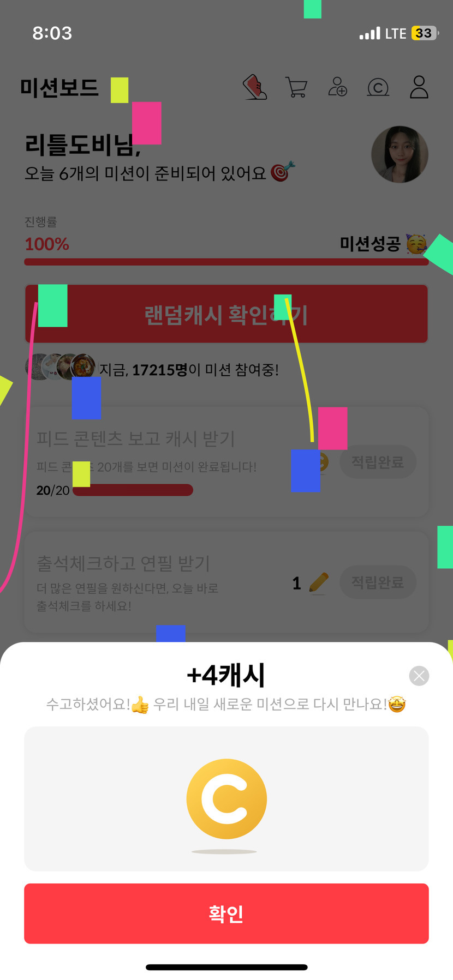Tap the 미션보드 title

[x=59, y=87]
